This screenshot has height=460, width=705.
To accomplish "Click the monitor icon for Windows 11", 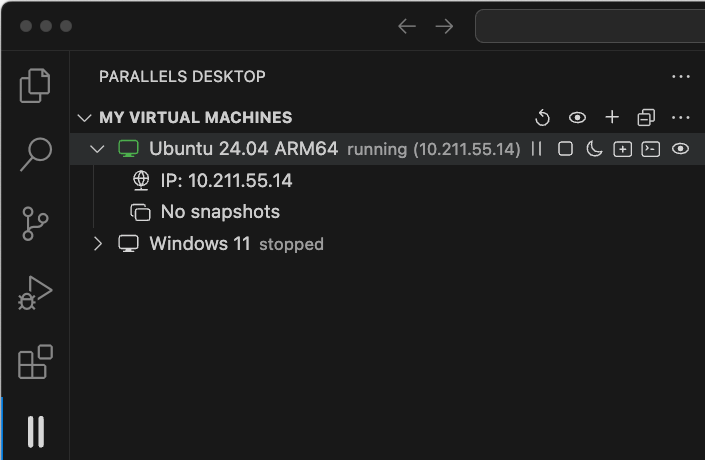I will [128, 244].
